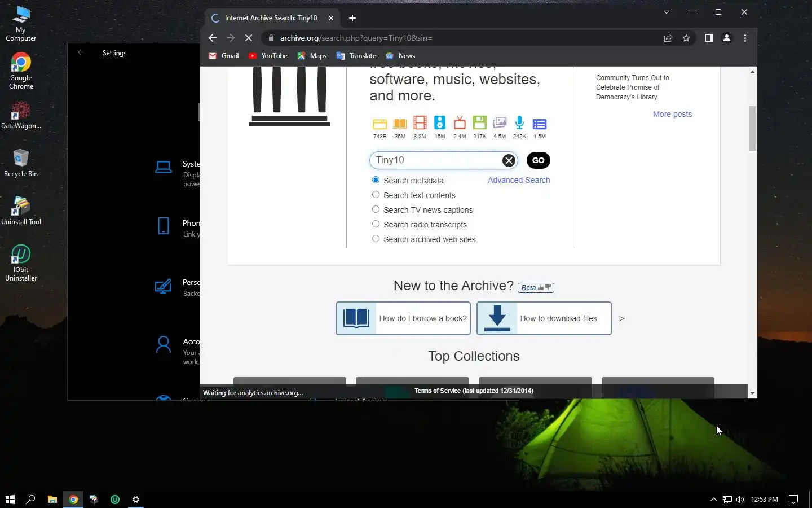Select Search TV news captions option

click(376, 209)
